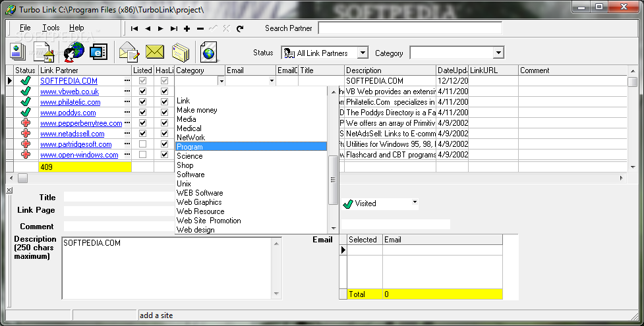Click the Link Partner column header
Viewport: 644px width, 326px height.
85,70
